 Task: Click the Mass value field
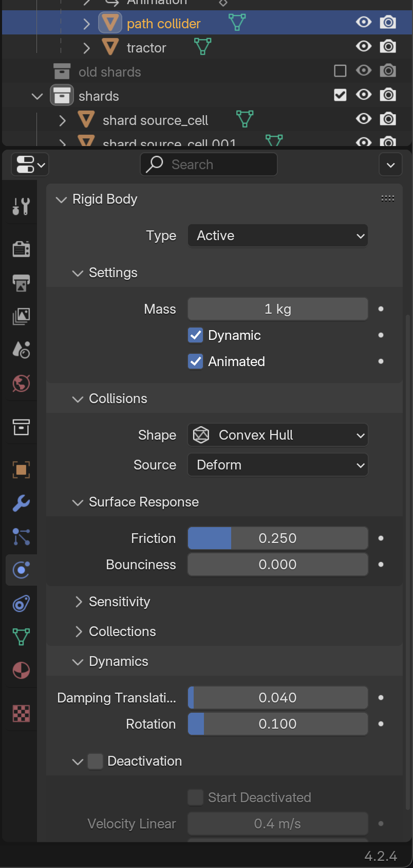278,309
